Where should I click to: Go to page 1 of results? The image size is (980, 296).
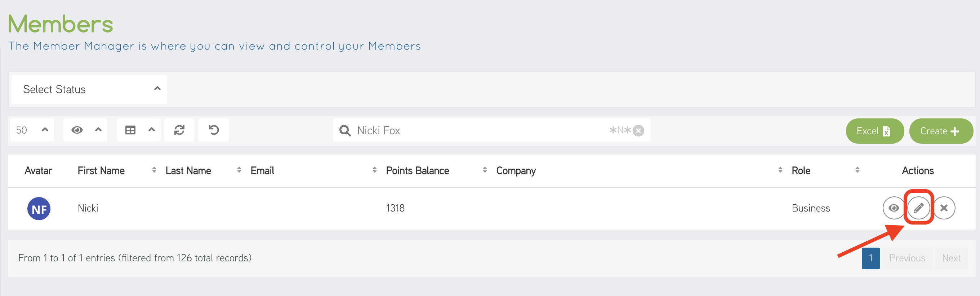pyautogui.click(x=870, y=258)
